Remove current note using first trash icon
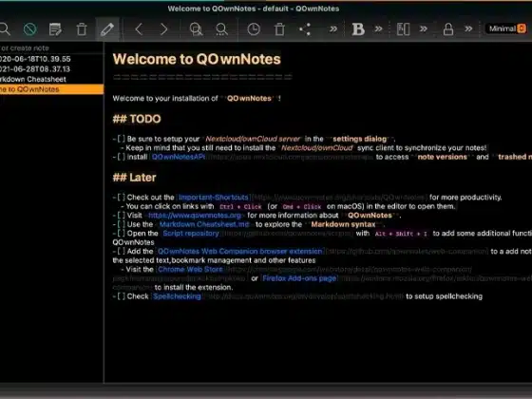This screenshot has width=532, height=399. coord(82,29)
